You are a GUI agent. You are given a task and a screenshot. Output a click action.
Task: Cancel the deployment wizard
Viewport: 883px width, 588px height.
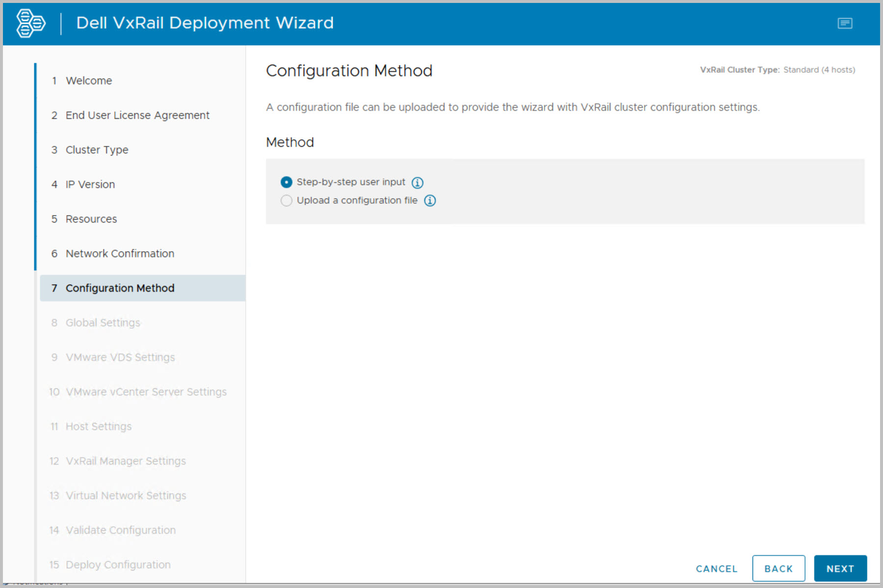[716, 568]
